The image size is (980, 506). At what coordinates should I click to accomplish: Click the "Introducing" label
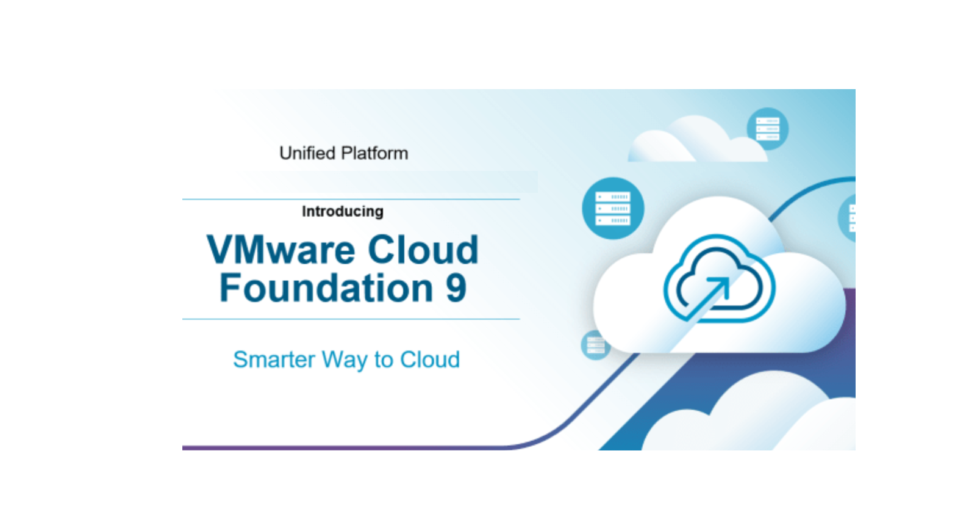[343, 211]
